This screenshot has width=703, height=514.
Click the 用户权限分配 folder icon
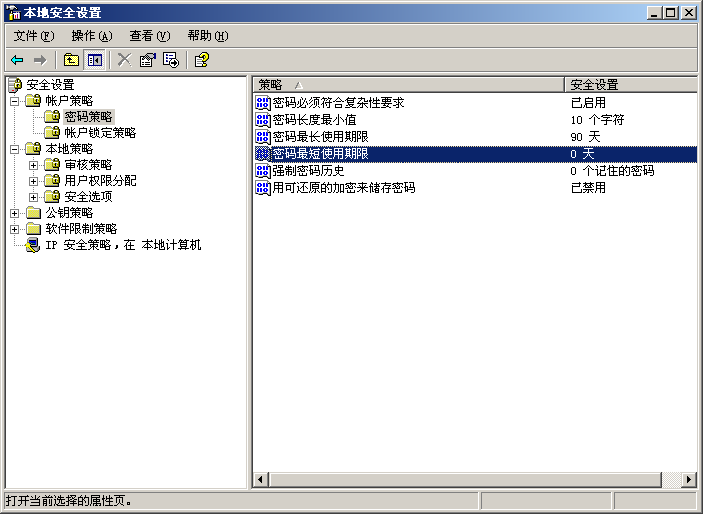point(52,180)
